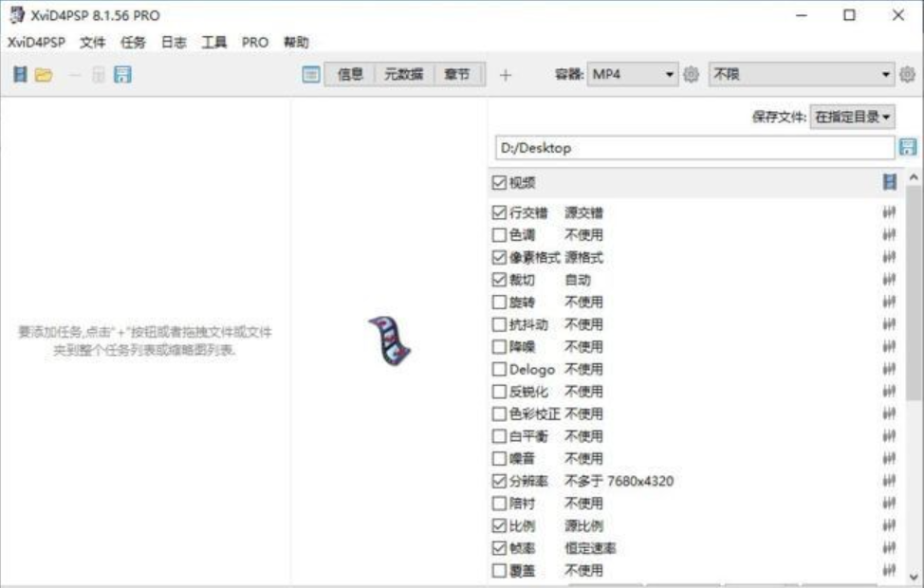Open settings sliders icon for 帧率 row
This screenshot has height=588, width=924.
tap(889, 548)
